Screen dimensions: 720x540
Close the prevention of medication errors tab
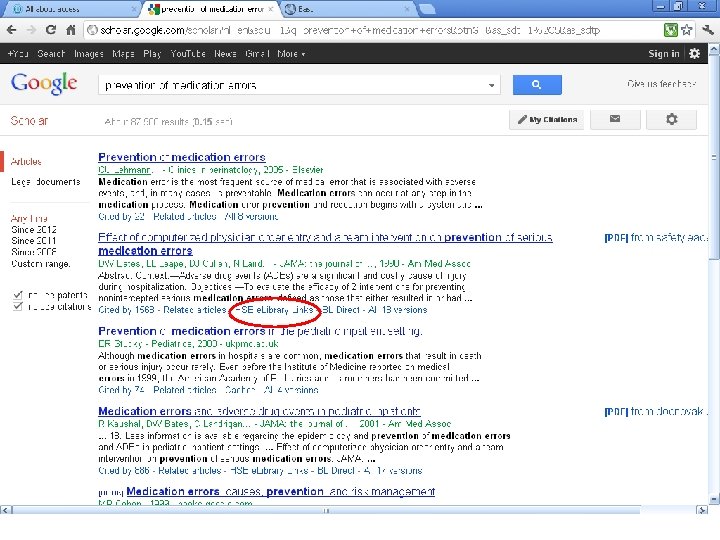pyautogui.click(x=271, y=9)
